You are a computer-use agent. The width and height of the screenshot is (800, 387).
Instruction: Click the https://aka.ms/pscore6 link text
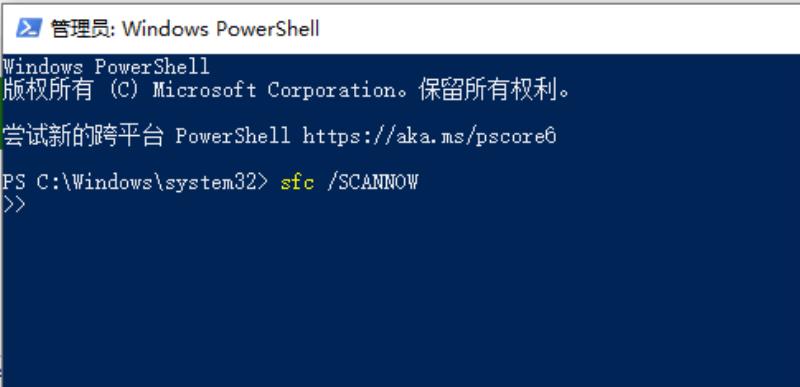(x=429, y=136)
